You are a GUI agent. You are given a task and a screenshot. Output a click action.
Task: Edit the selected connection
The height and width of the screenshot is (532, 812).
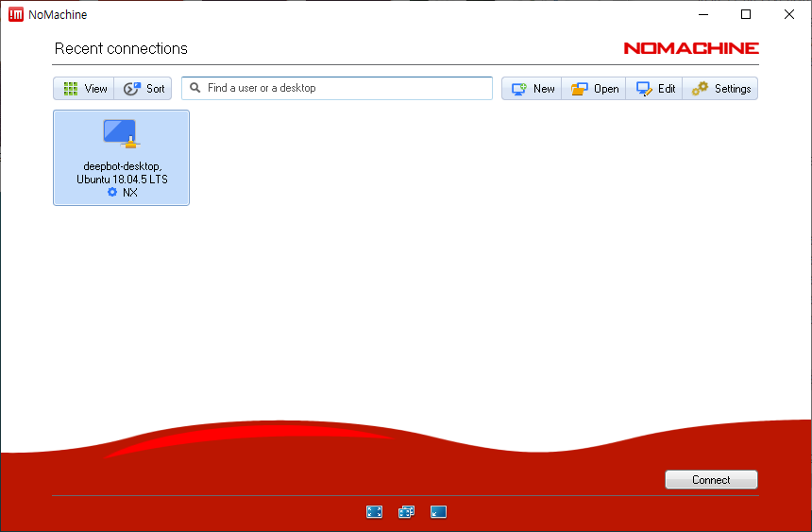(x=654, y=89)
